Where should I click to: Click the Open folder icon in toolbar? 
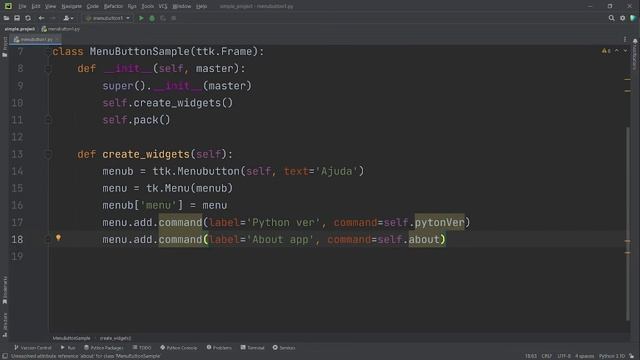tap(7, 18)
